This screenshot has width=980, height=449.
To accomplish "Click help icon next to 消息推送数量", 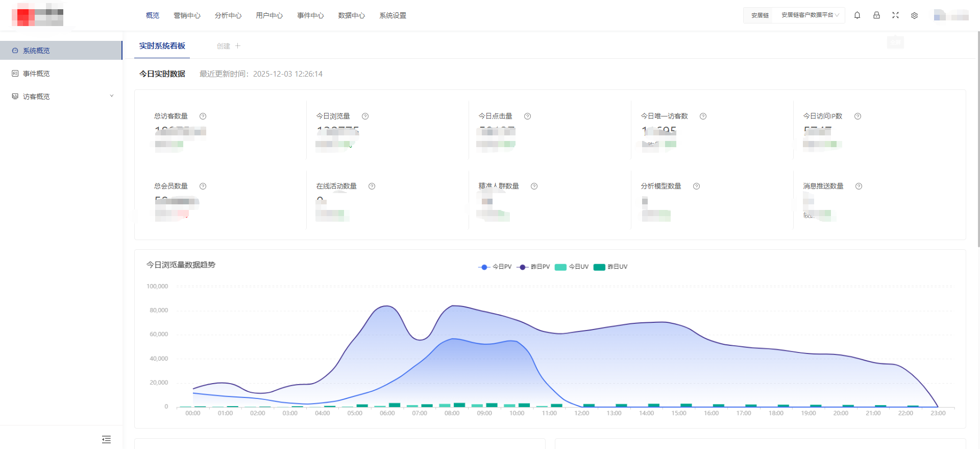I will pos(859,186).
